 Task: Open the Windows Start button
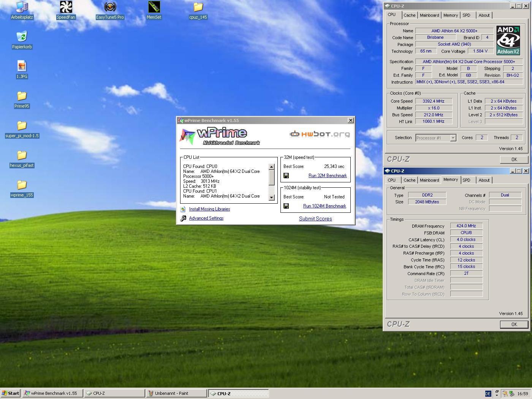pos(11,393)
